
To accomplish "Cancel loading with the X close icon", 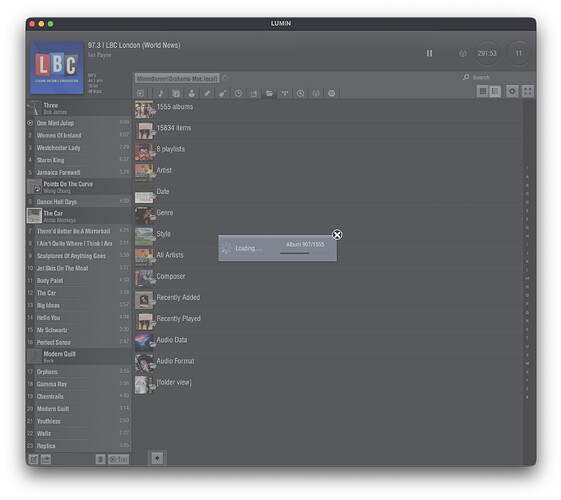I will click(337, 235).
